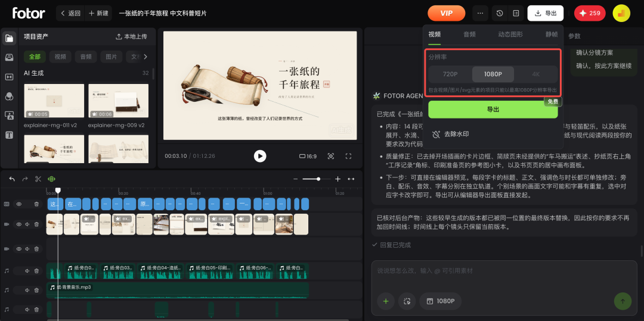Open the transitions panel in left sidebar
644x321 pixels.
(x=9, y=77)
